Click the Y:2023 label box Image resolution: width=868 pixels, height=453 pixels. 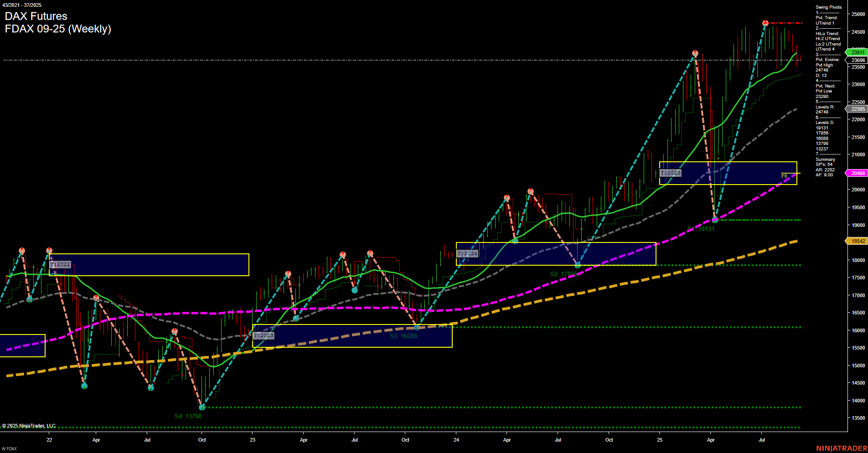pyautogui.click(x=263, y=335)
